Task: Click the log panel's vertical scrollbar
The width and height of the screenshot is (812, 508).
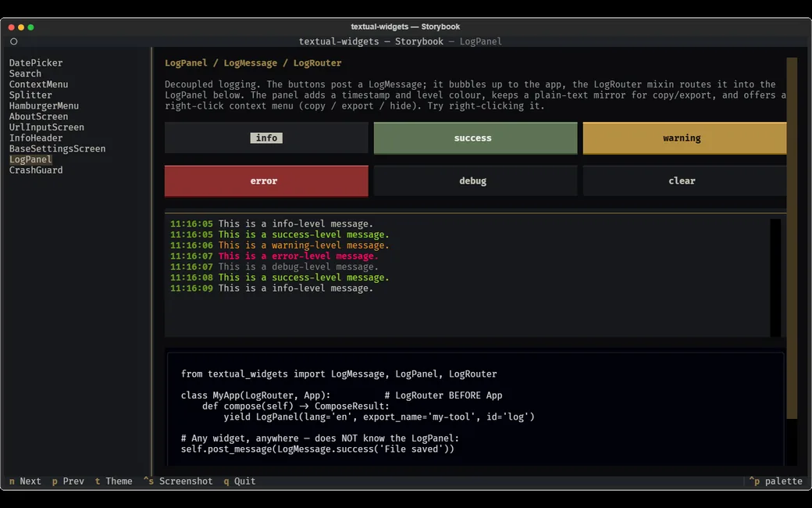Action: (x=775, y=278)
